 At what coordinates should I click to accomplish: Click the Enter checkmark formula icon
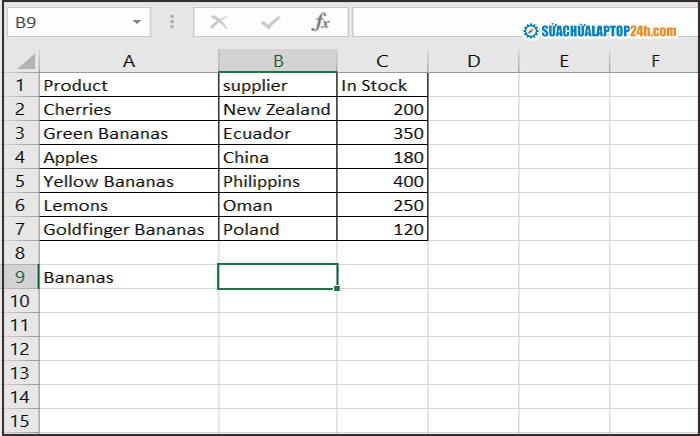click(x=270, y=22)
